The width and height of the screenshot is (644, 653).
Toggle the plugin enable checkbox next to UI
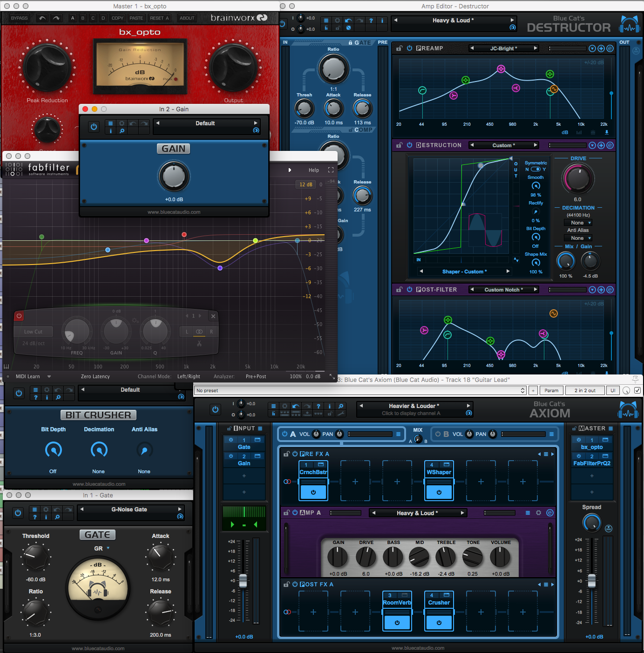click(637, 390)
